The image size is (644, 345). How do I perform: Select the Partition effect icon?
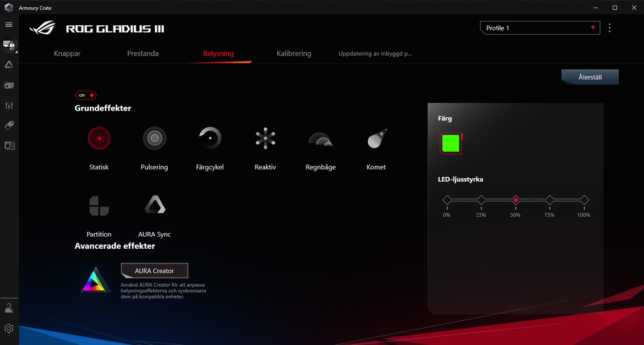(x=99, y=206)
